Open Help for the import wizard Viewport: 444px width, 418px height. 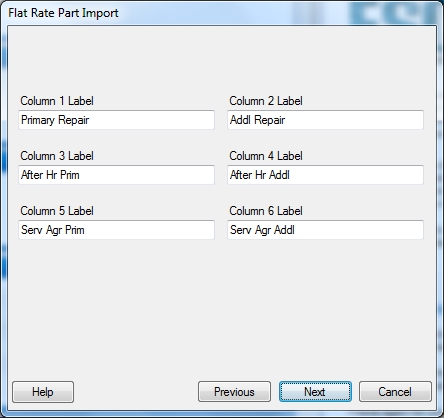43,392
